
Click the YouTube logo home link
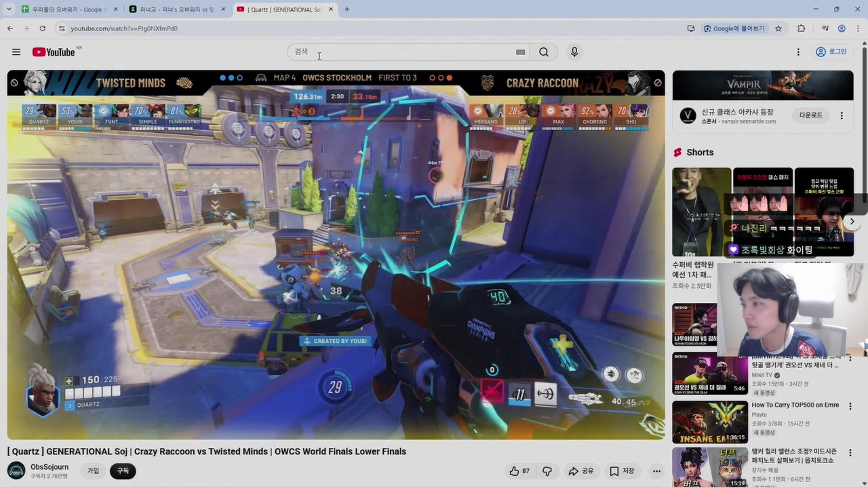tap(53, 52)
